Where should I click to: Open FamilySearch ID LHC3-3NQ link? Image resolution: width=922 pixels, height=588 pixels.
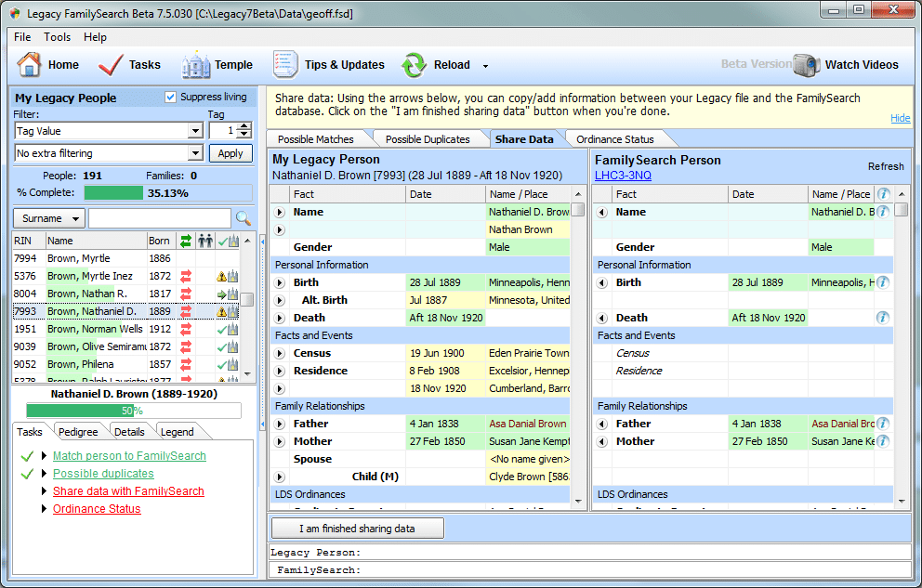pyautogui.click(x=623, y=175)
